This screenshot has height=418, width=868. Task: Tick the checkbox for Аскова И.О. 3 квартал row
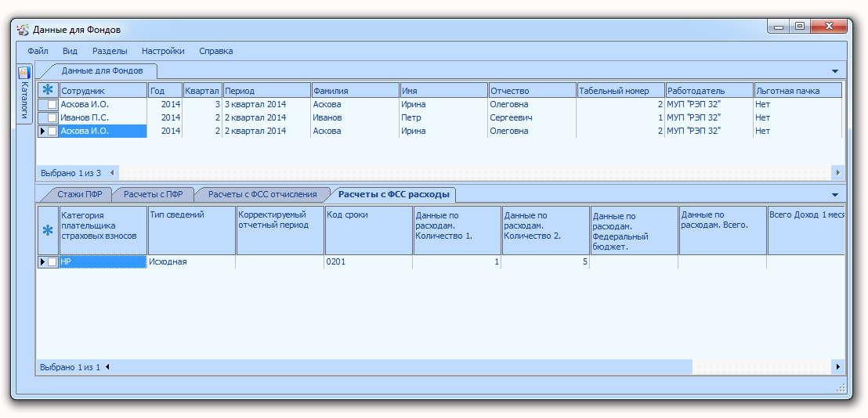(52, 105)
